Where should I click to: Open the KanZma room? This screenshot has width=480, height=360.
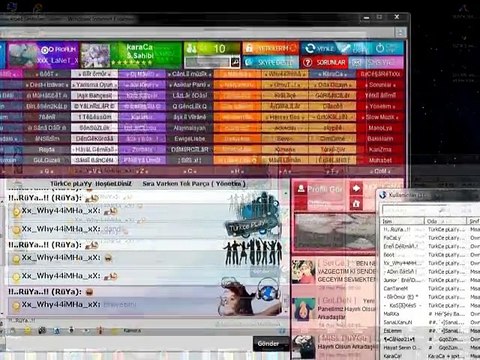pyautogui.click(x=380, y=149)
